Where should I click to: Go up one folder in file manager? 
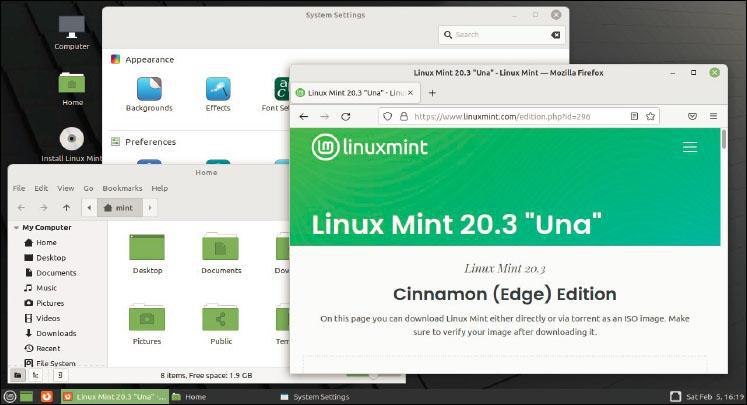[67, 208]
